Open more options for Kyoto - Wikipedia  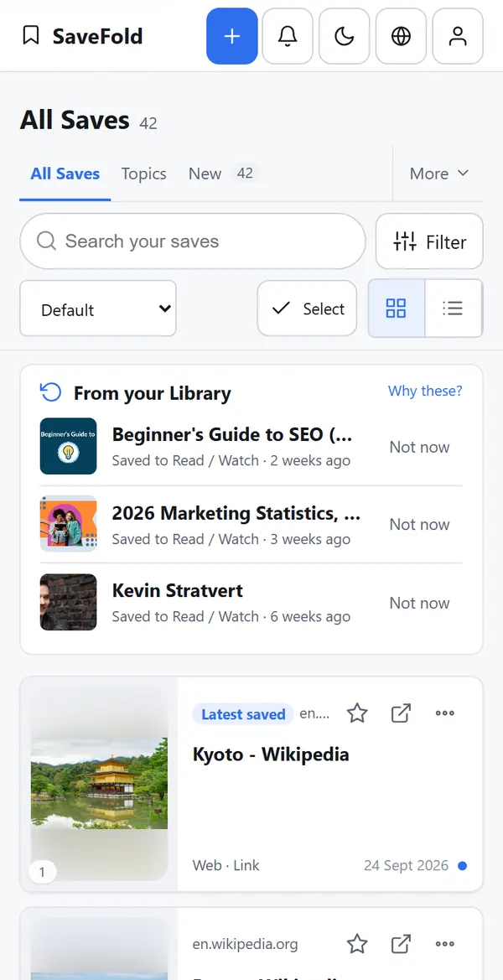[x=445, y=713]
